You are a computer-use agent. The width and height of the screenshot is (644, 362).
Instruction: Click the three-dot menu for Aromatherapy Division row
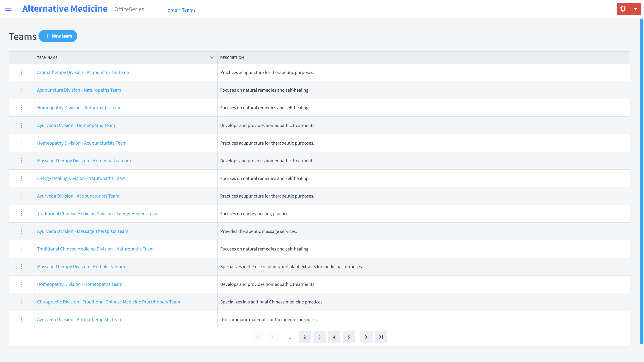22,72
